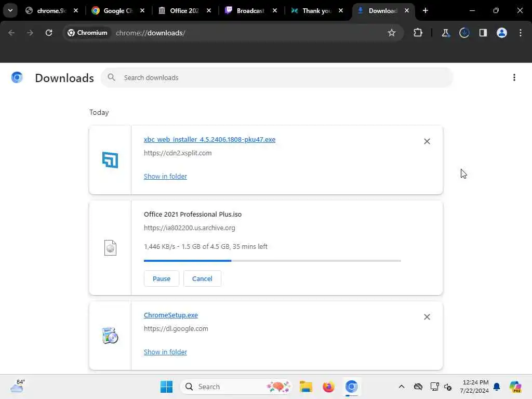Switch to the Thank you tab
Screen dimensions: 532x399
[x=316, y=11]
